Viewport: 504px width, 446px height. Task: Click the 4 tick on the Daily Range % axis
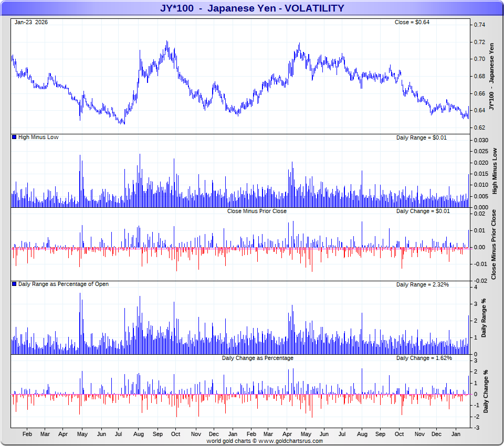[476, 287]
